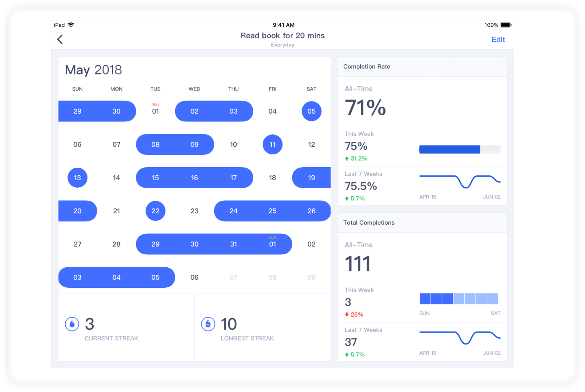This screenshot has width=585, height=392.
Task: Go back using the left chevron
Action: coord(60,39)
